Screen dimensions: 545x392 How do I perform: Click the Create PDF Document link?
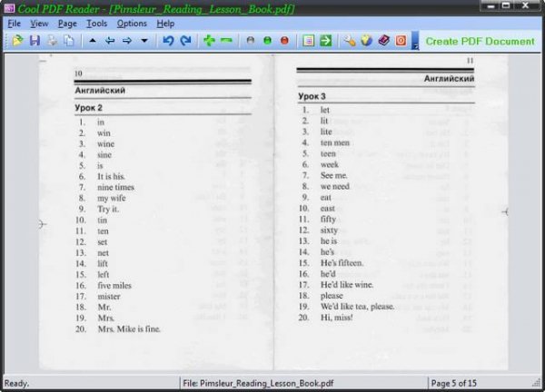click(x=480, y=41)
